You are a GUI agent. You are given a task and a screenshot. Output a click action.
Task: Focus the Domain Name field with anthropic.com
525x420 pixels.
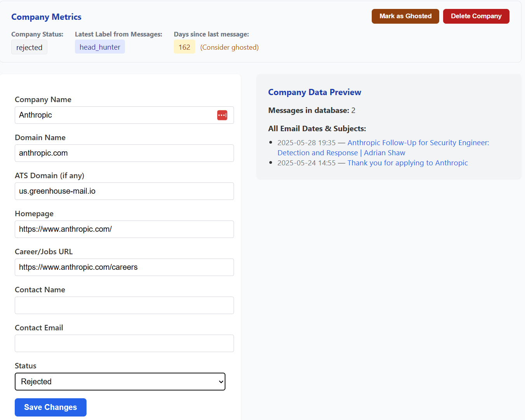(124, 153)
